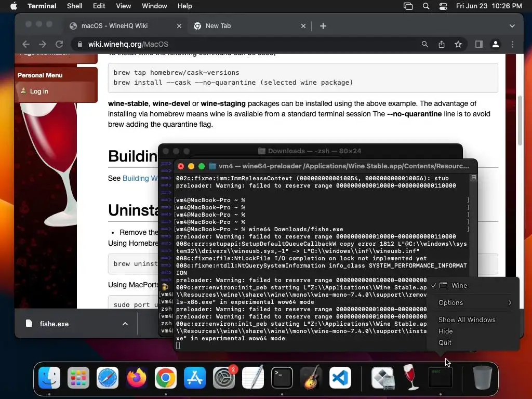Open the Chrome tab search dropdown

point(512,26)
